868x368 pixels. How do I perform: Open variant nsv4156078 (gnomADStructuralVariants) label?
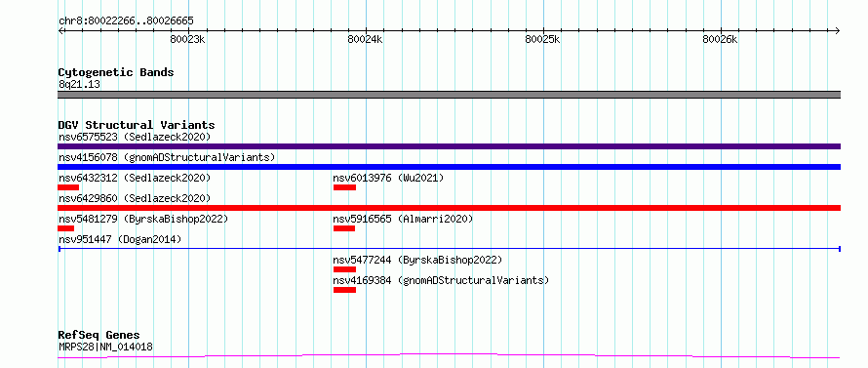(167, 157)
